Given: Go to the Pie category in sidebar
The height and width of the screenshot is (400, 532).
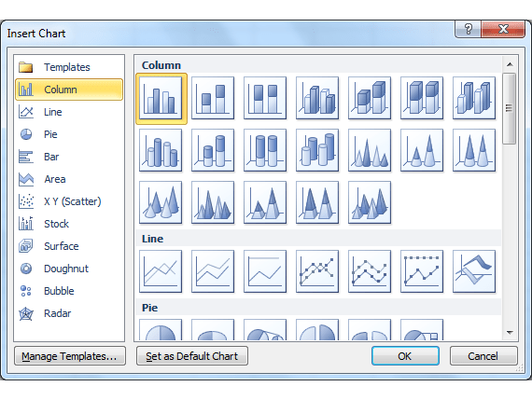Looking at the screenshot, I should point(69,134).
